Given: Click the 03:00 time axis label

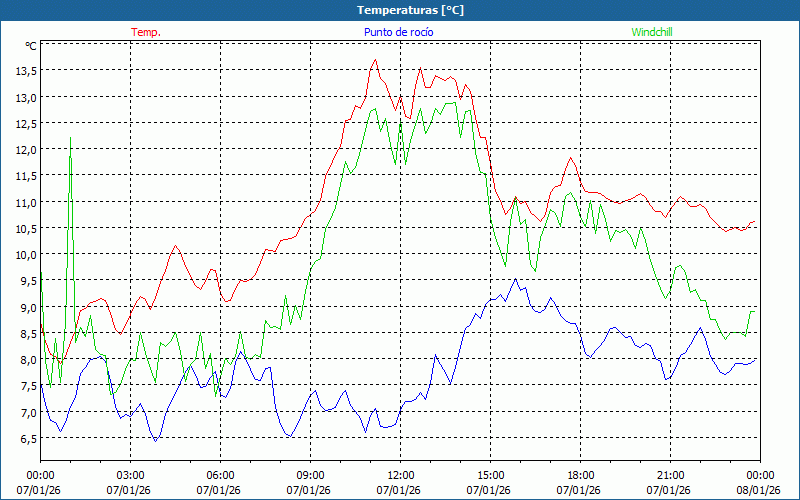Looking at the screenshot, I should [130, 475].
